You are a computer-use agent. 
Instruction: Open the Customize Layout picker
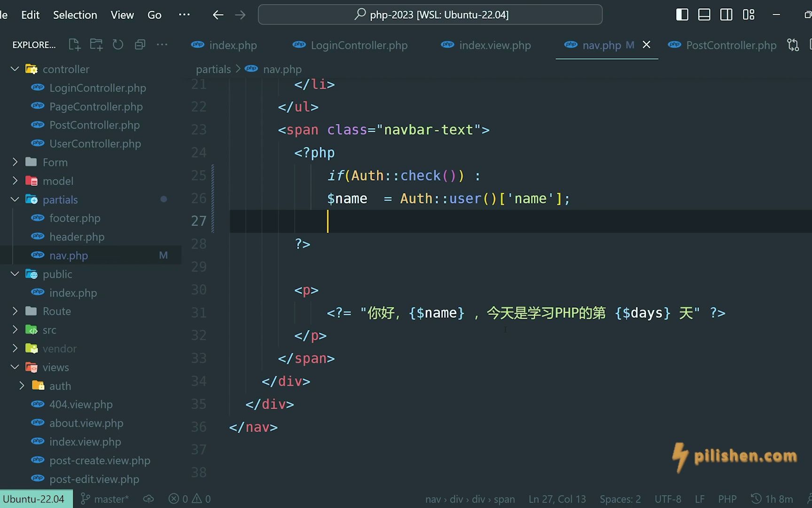749,15
